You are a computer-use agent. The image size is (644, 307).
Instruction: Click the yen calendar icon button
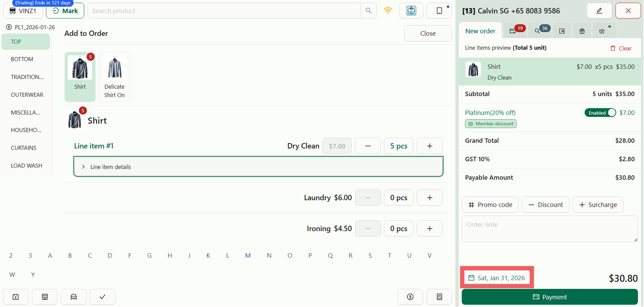[16, 297]
